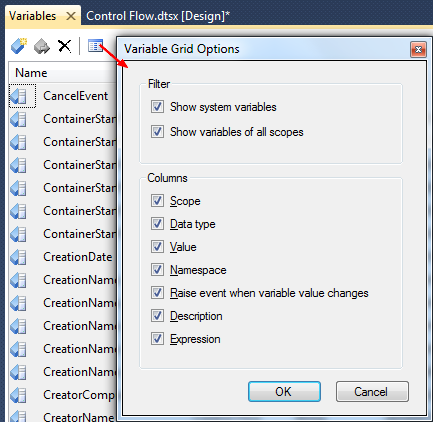Click the Delete Variable X icon

pyautogui.click(x=65, y=46)
